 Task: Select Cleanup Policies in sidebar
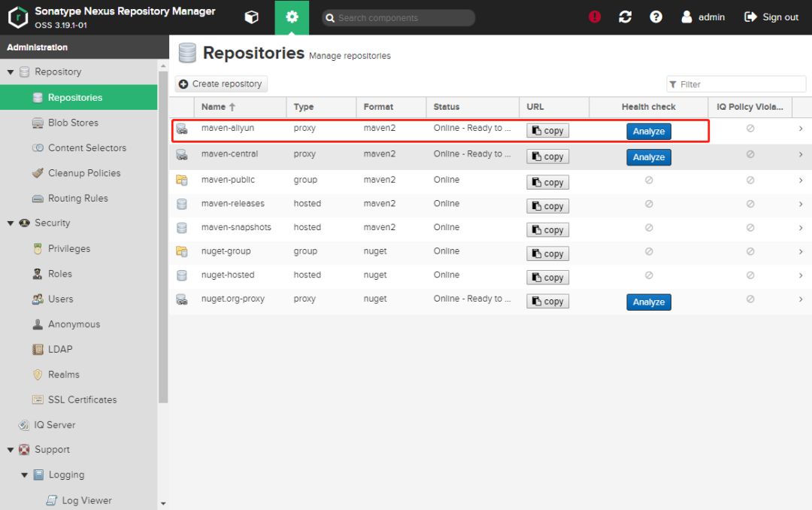tap(83, 173)
